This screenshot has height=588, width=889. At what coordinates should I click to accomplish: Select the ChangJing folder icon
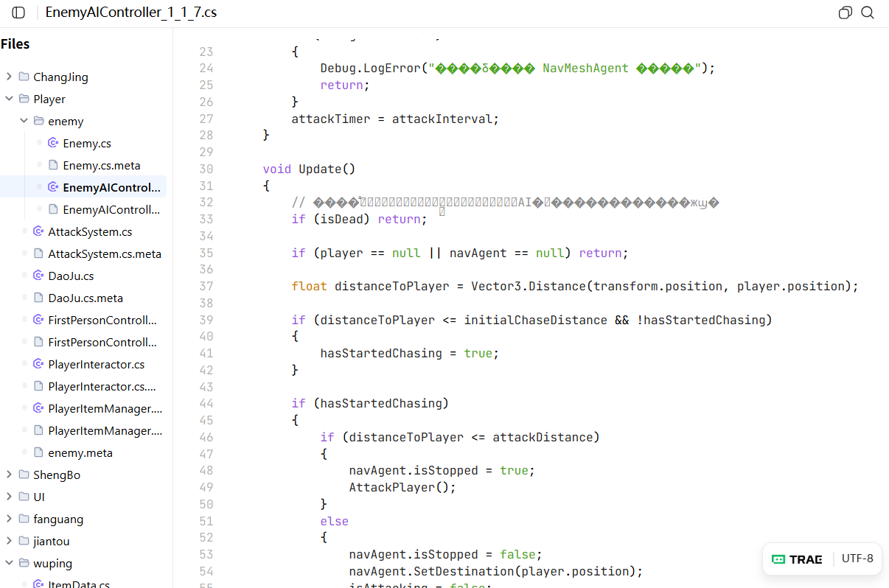24,77
